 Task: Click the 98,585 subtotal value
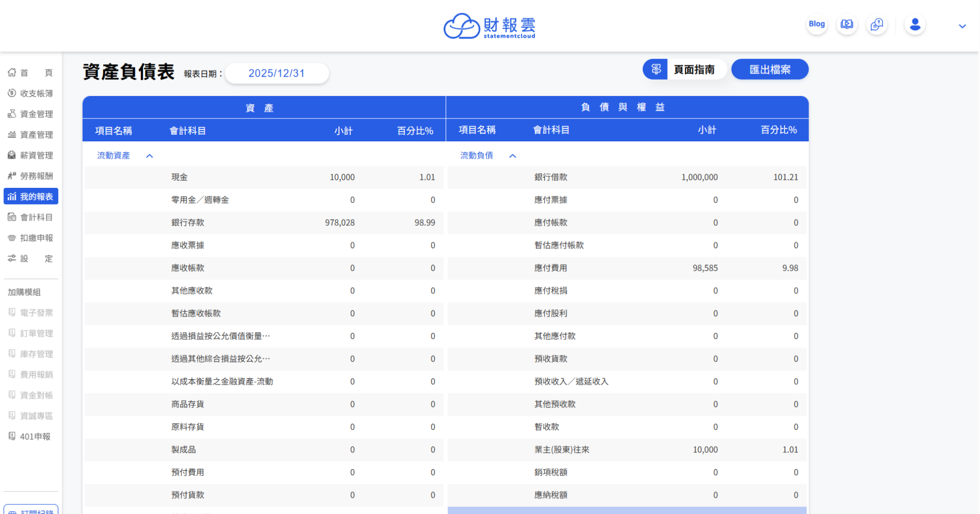pos(705,268)
